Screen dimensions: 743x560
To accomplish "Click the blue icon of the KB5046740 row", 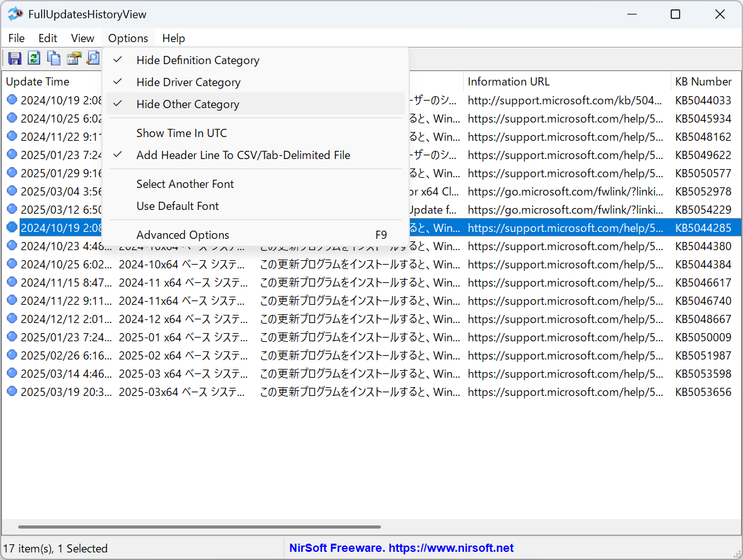I will click(12, 300).
